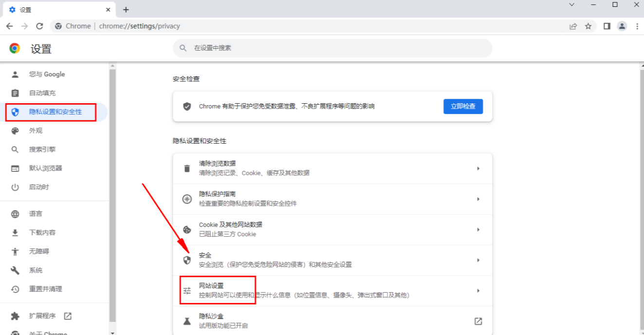Open 语言 in sidebar

click(54, 214)
